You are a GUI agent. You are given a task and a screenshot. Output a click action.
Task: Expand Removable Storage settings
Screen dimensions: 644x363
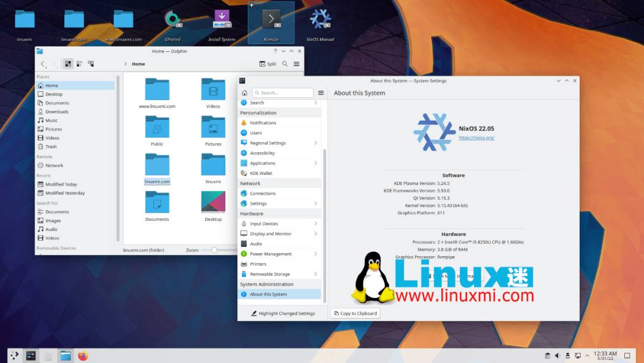(x=269, y=273)
